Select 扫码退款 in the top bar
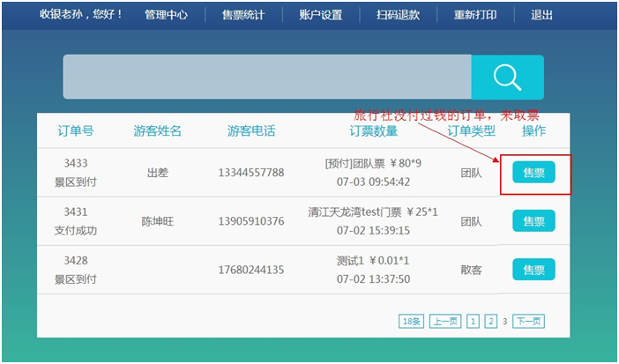This screenshot has height=364, width=619. (398, 15)
